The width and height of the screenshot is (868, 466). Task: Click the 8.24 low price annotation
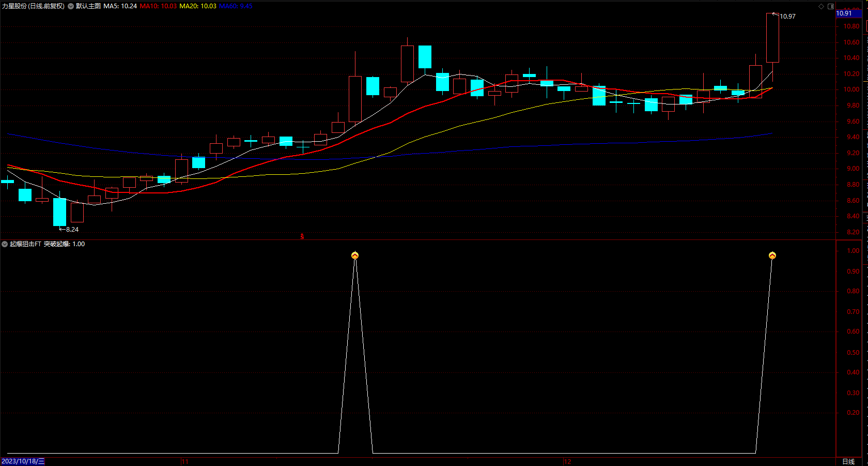click(x=72, y=230)
